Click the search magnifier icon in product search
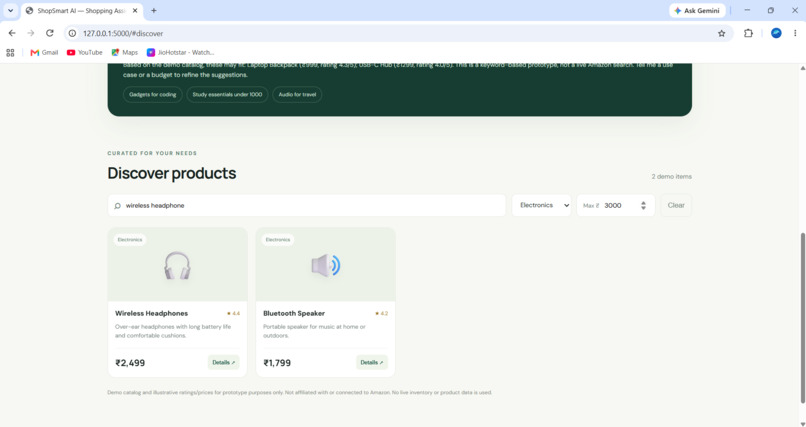Viewport: 806px width, 427px height. coord(117,206)
